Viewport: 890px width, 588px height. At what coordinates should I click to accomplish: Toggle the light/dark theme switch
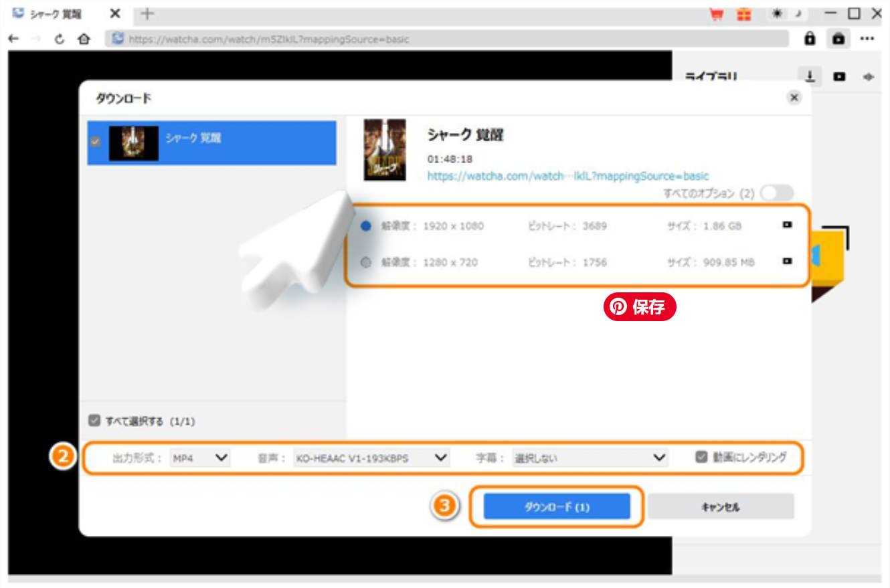tap(787, 13)
